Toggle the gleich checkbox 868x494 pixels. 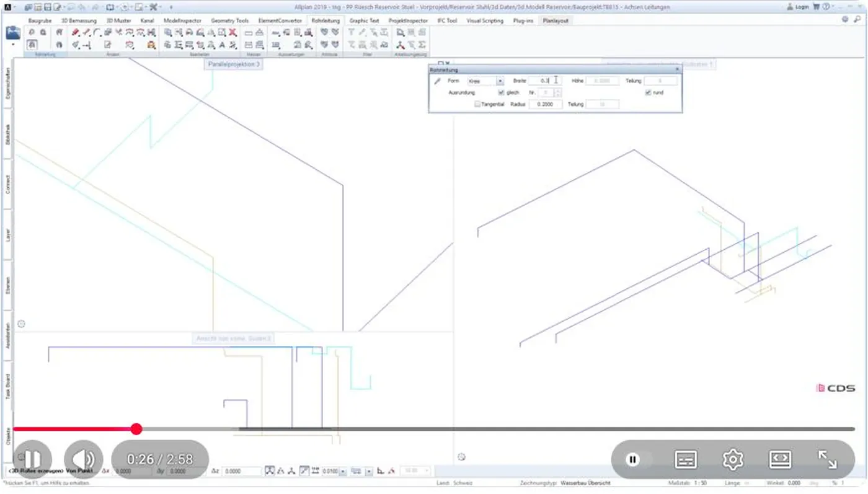tap(502, 92)
